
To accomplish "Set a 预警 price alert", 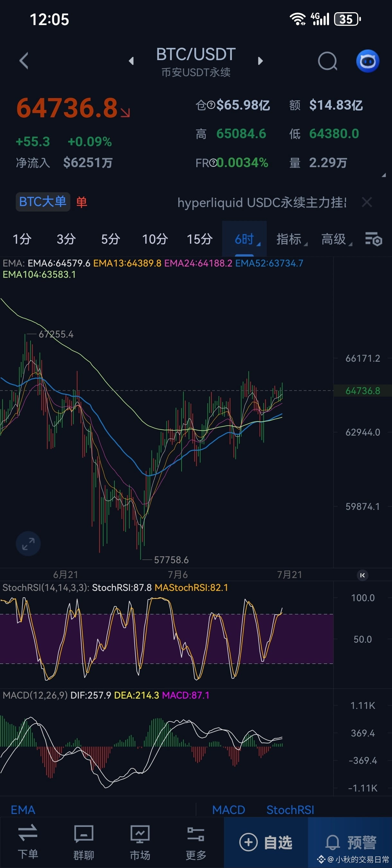I will [350, 842].
